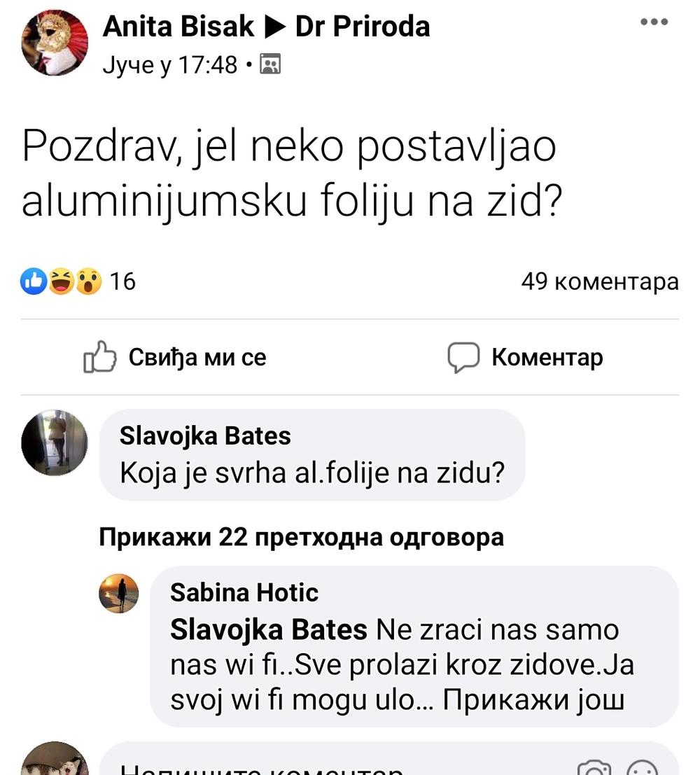Open the Slavojka Bates mention in Sabina's reply
The image size is (700, 775).
pos(269,629)
